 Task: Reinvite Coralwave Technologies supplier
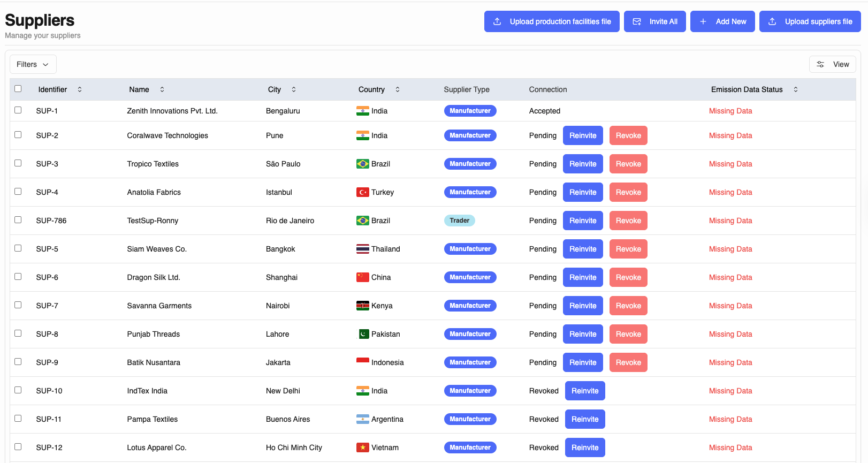(582, 135)
